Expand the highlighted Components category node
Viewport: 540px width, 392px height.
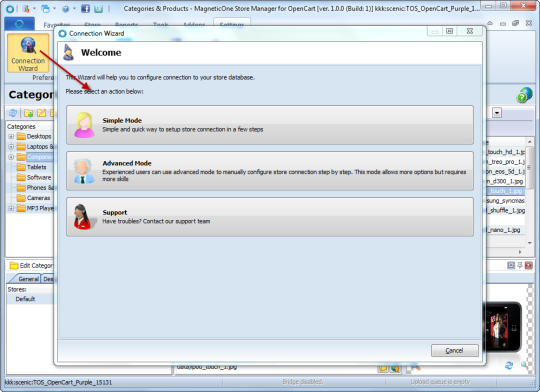click(11, 157)
